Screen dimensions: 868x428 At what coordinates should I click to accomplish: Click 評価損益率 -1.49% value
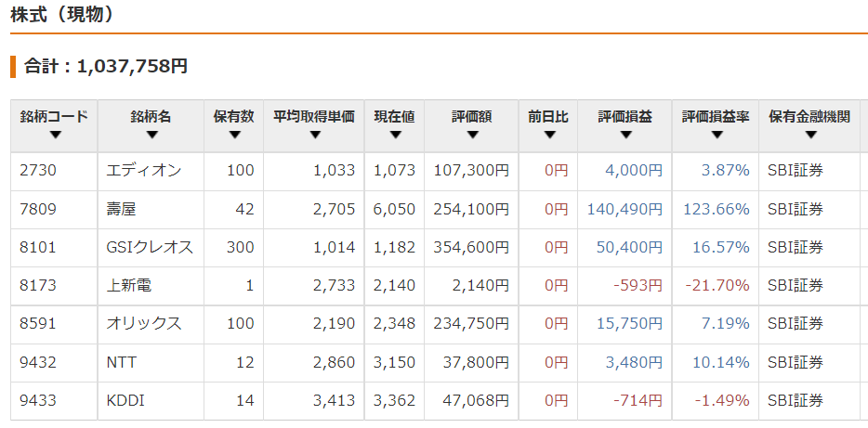(722, 400)
